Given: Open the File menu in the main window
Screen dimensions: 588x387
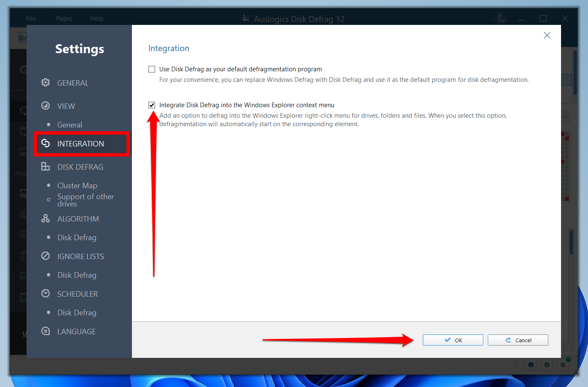Looking at the screenshot, I should pyautogui.click(x=31, y=19).
